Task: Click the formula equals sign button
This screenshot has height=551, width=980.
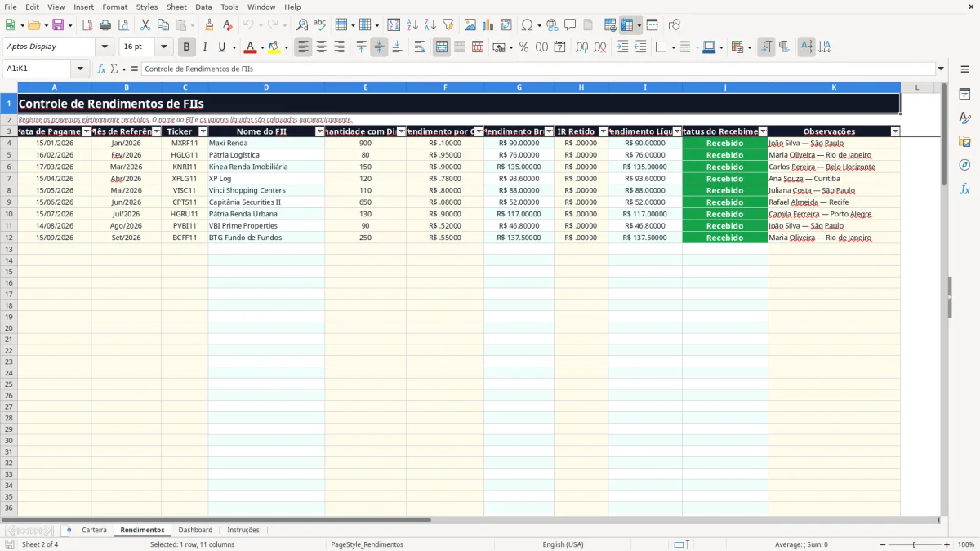Action: [135, 69]
